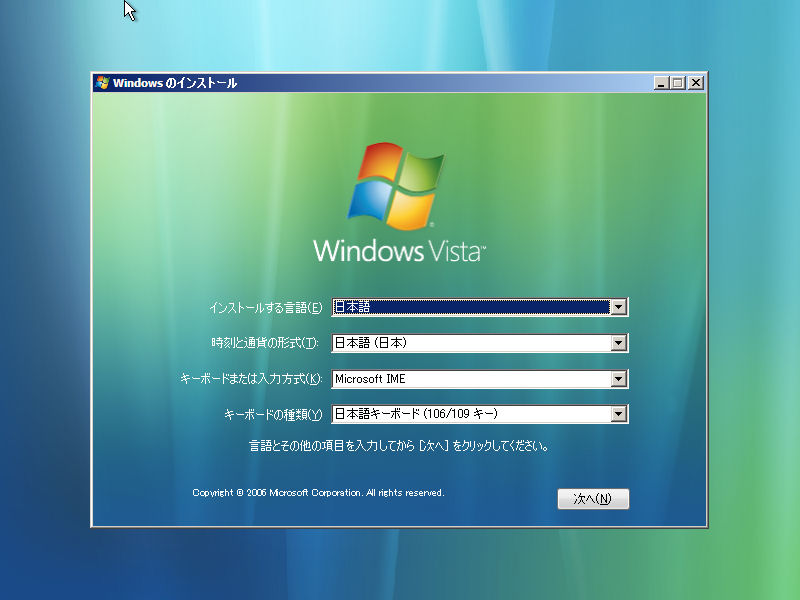Click the インストールする言語(E) label

click(x=266, y=308)
